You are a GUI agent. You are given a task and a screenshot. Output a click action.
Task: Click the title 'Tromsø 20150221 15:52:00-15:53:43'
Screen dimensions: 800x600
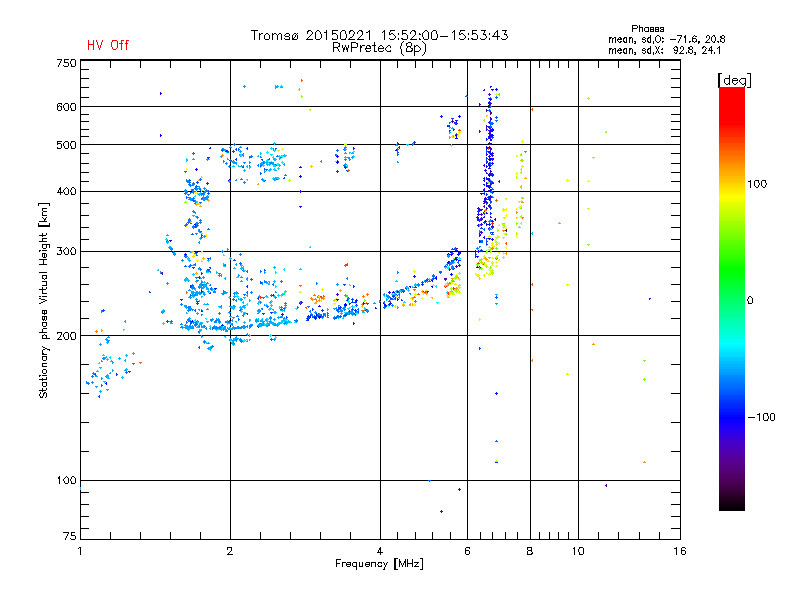pos(380,35)
